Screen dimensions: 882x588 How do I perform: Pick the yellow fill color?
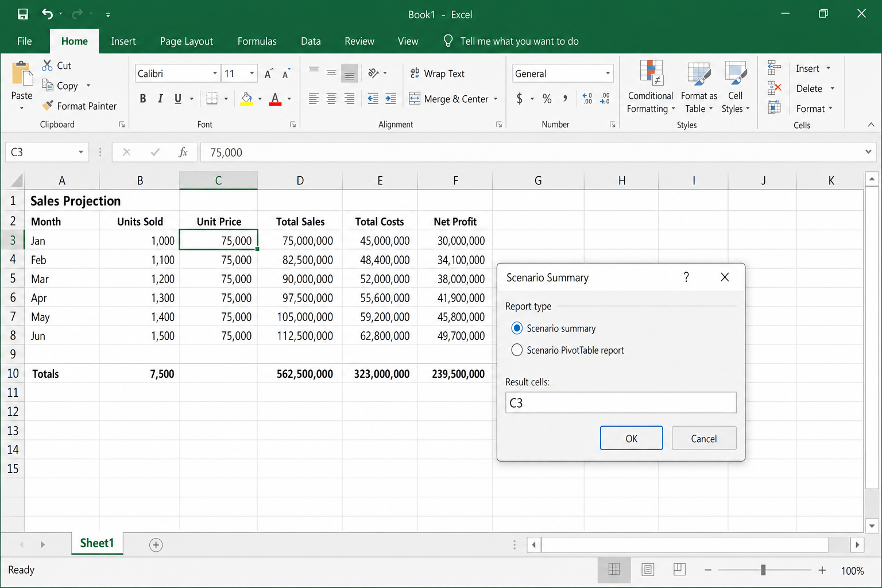pyautogui.click(x=247, y=99)
